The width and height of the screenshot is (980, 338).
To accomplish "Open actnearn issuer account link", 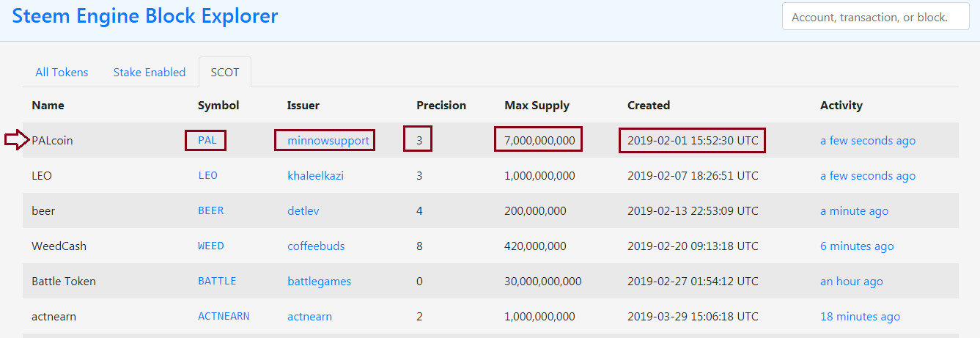I will pos(309,317).
